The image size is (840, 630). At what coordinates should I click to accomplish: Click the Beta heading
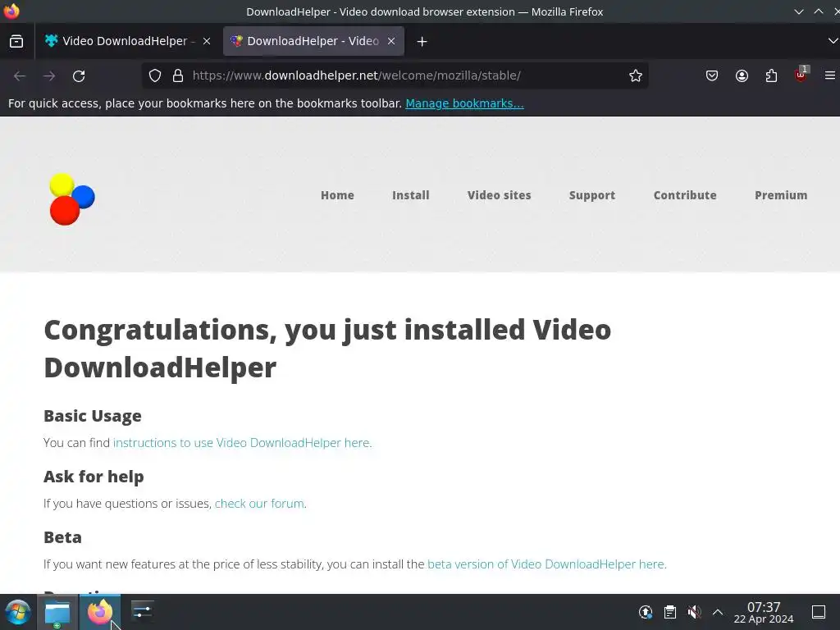(62, 536)
